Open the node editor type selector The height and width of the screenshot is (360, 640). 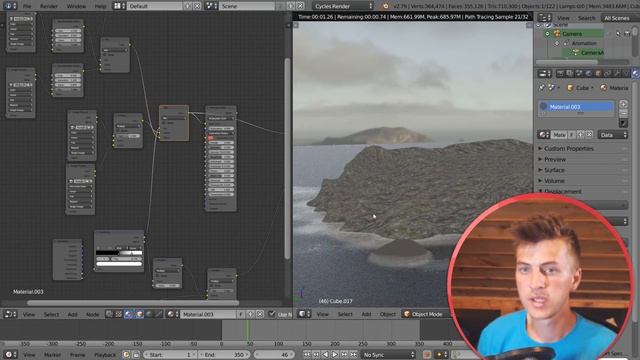pyautogui.click(x=10, y=314)
